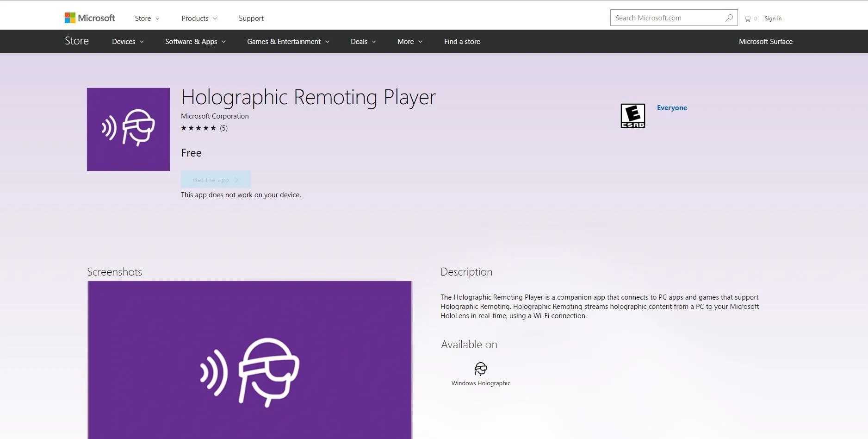Click the Screenshots heading
This screenshot has height=439, width=868.
114,272
